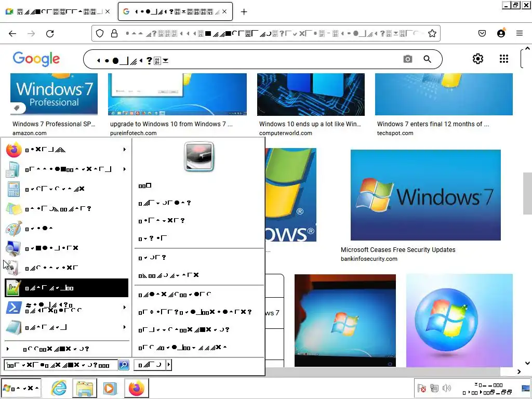Open Notepad from the Start menu
The image size is (532, 399).
click(x=66, y=327)
